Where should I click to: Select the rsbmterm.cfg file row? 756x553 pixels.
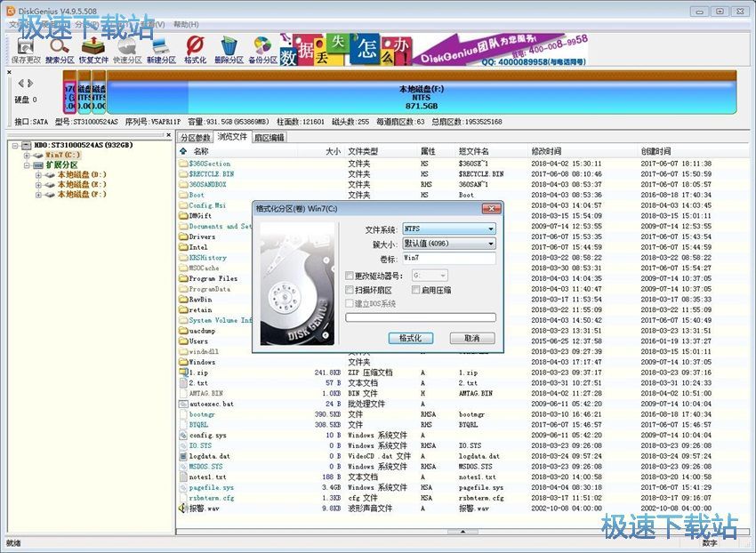click(x=462, y=498)
